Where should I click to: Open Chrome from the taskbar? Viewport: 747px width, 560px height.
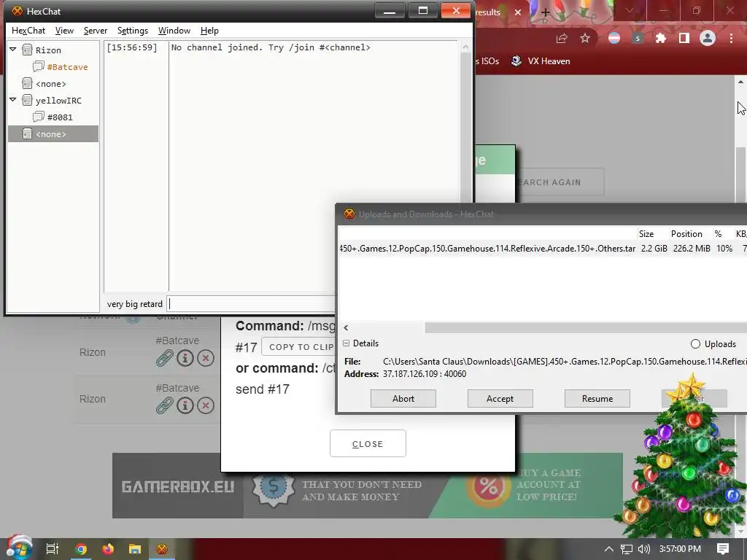tap(81, 549)
